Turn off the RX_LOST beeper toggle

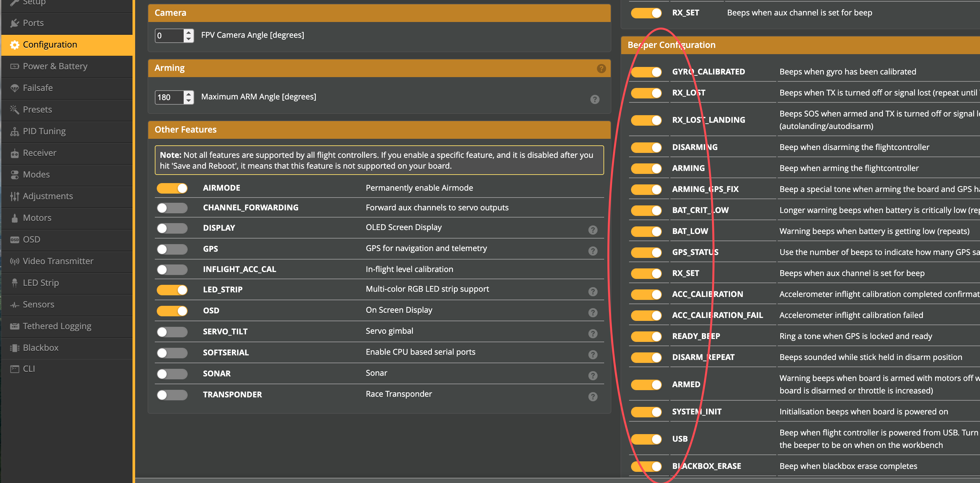pos(646,93)
